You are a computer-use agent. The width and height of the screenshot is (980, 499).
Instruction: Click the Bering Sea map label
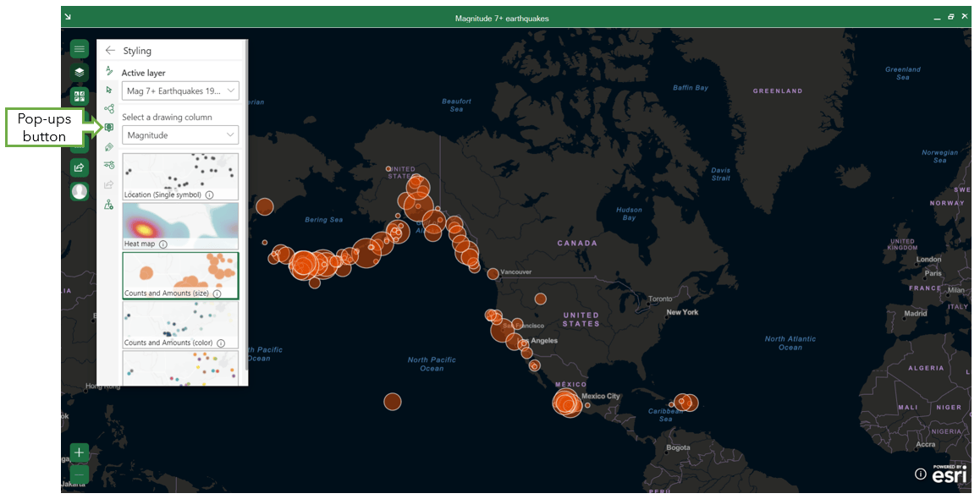[324, 220]
